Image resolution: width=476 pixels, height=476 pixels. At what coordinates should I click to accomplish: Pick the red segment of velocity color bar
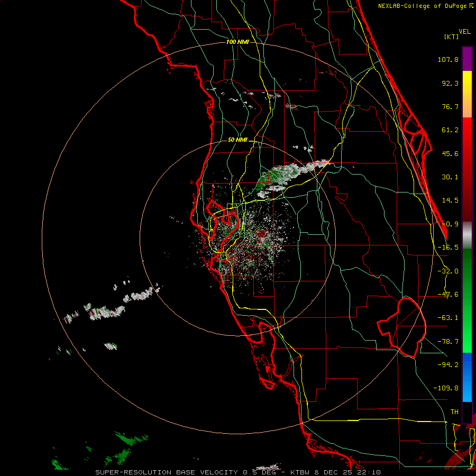click(467, 169)
